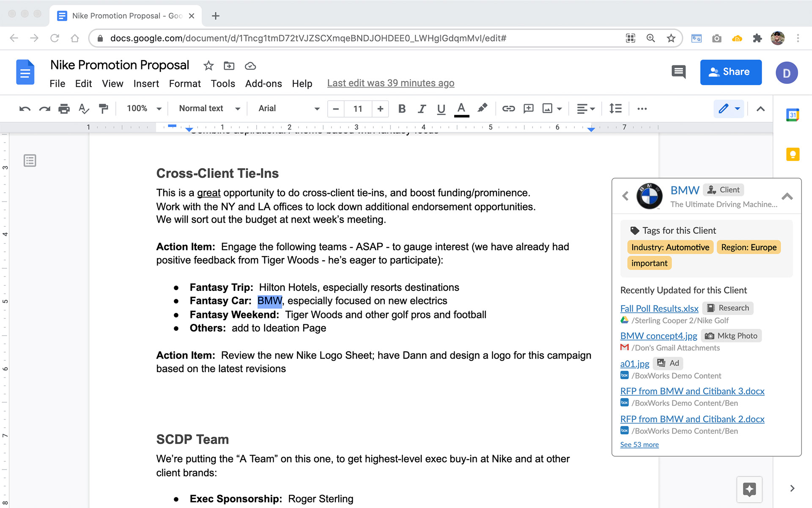This screenshot has width=812, height=508.
Task: Hide the side panel with arrow
Action: [x=792, y=488]
